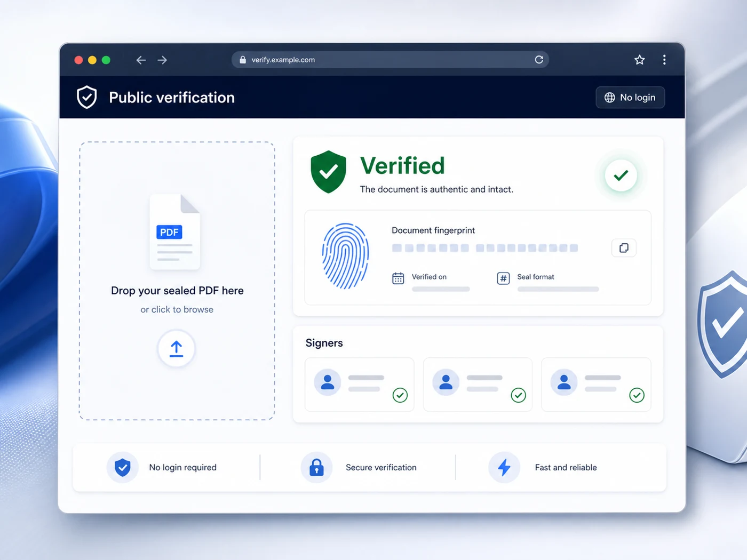Click the globe icon in No login button
The width and height of the screenshot is (747, 560).
pyautogui.click(x=610, y=98)
